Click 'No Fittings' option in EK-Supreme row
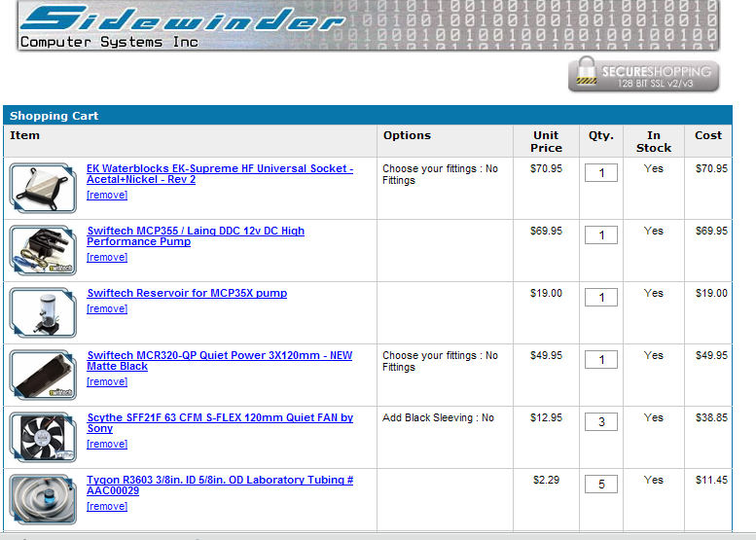This screenshot has width=756, height=540. pyautogui.click(x=440, y=174)
